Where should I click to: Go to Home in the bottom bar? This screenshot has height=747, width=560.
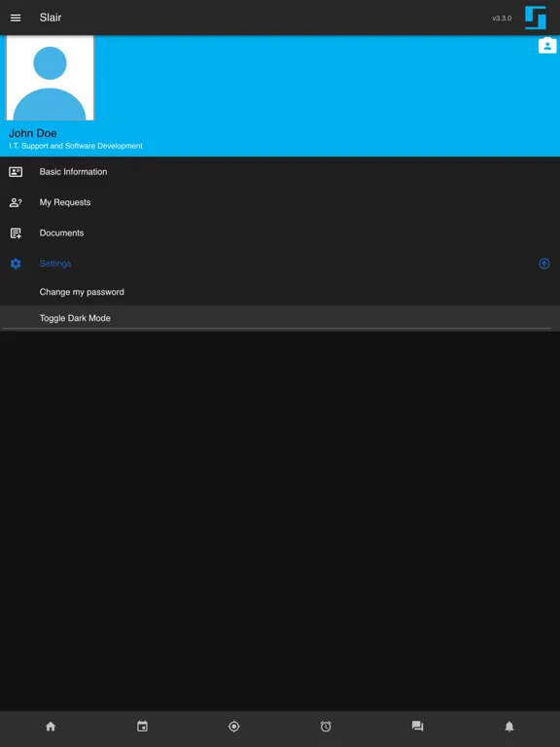coord(51,726)
